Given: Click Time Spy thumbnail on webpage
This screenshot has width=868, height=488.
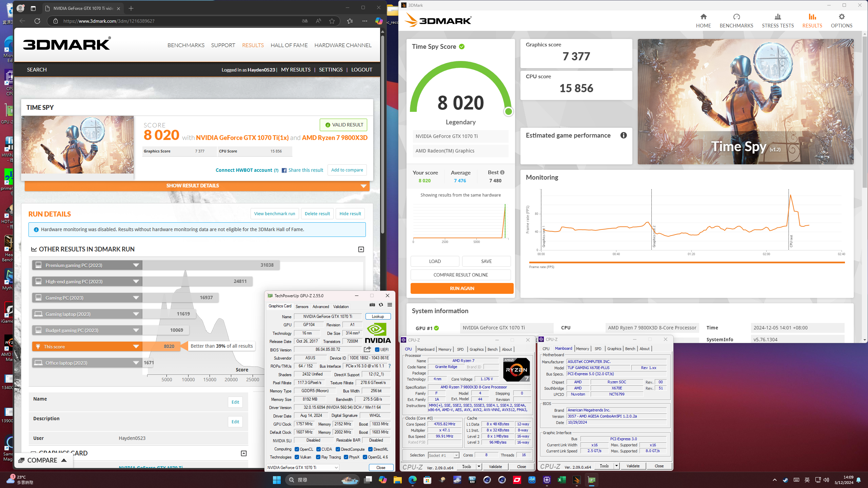Looking at the screenshot, I should coord(77,145).
